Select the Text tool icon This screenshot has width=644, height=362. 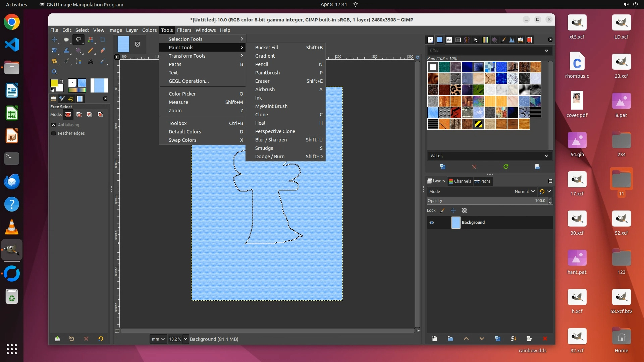[90, 61]
